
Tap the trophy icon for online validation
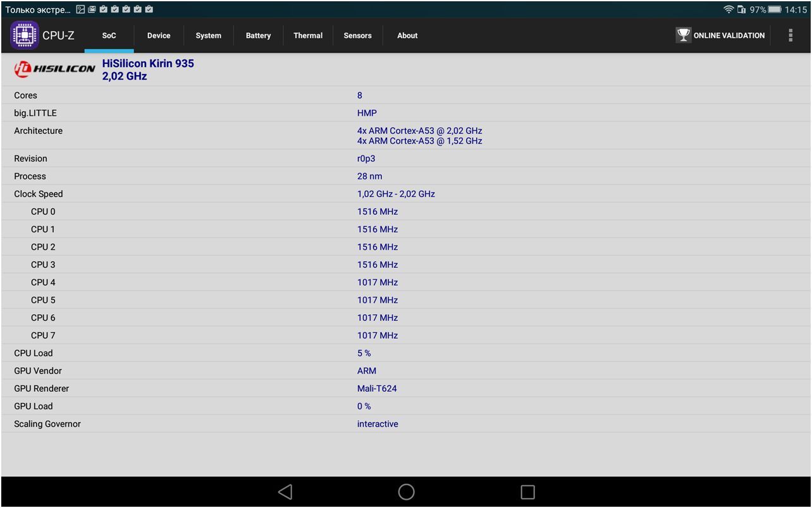[x=683, y=35]
